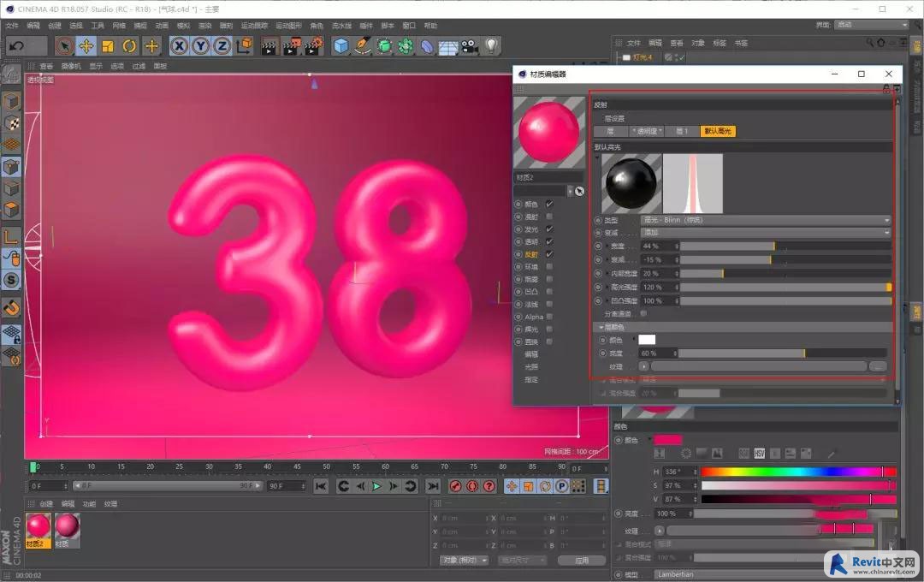924x582 pixels.
Task: Click the S snapping icon in left toolbar
Action: (x=12, y=280)
